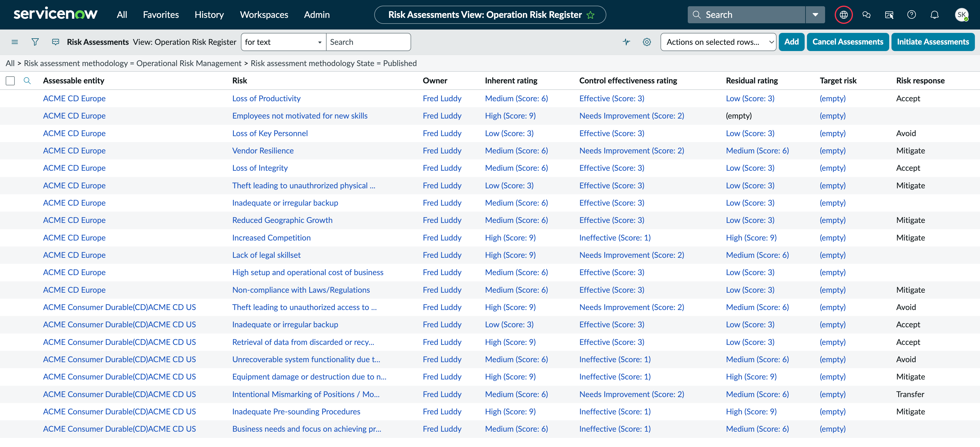Screen dimensions: 980x447
Task: Open the 'Reduced Geographic Growth' risk
Action: point(282,220)
